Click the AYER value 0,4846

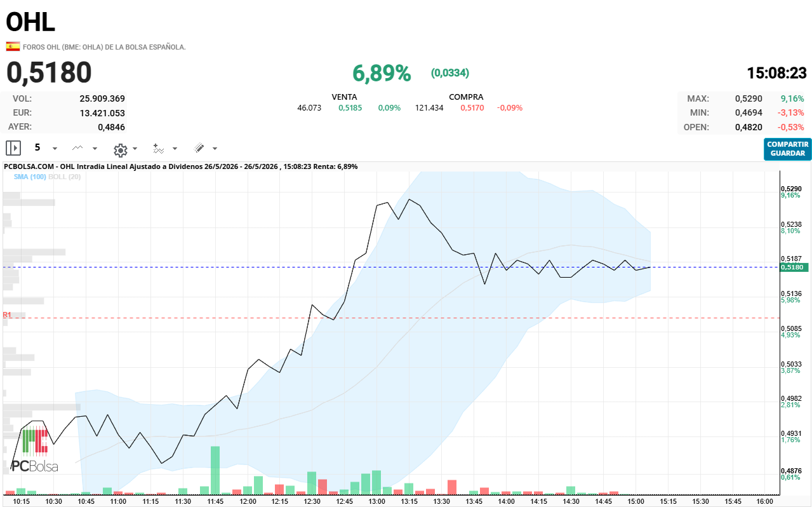[x=111, y=127]
